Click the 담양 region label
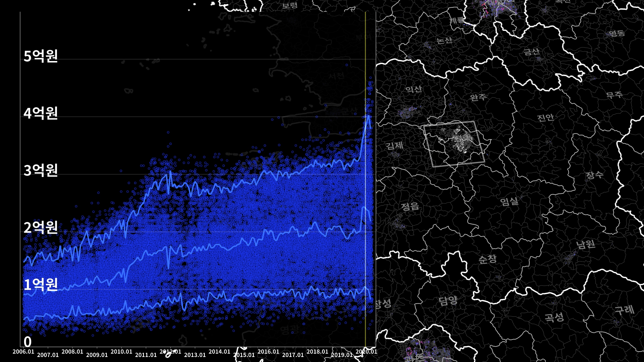 pos(448,300)
